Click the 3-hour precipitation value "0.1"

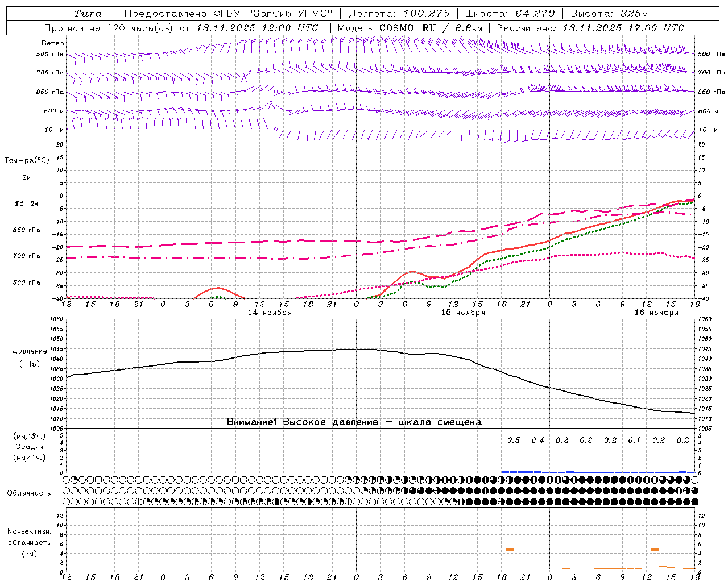coord(634,440)
